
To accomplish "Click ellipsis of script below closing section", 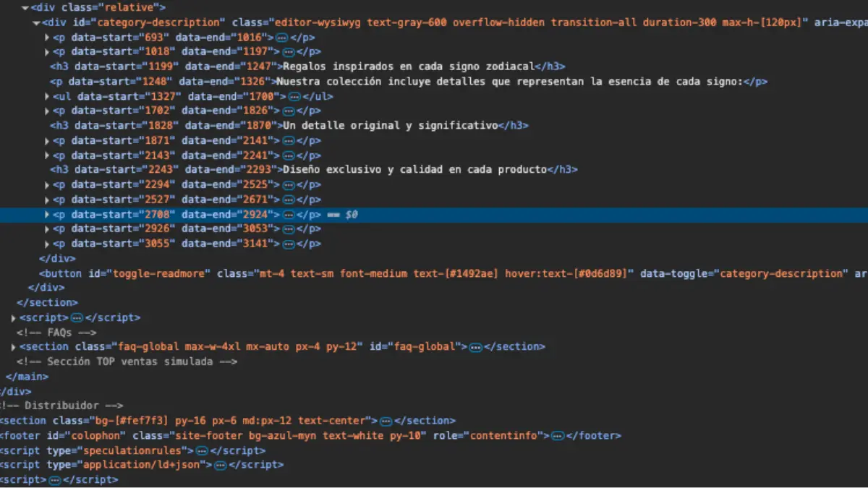I will click(x=77, y=317).
